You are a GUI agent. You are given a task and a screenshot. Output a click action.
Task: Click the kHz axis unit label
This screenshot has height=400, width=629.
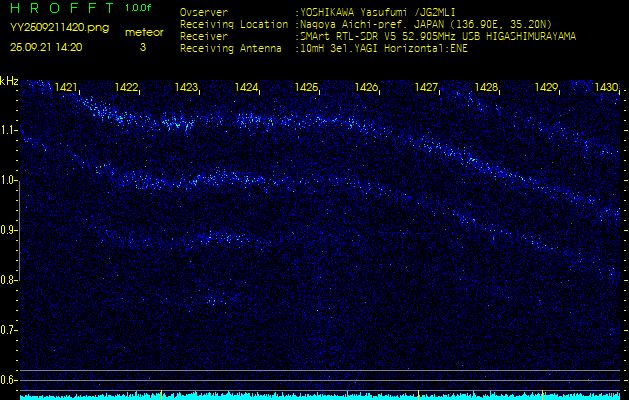click(x=9, y=80)
